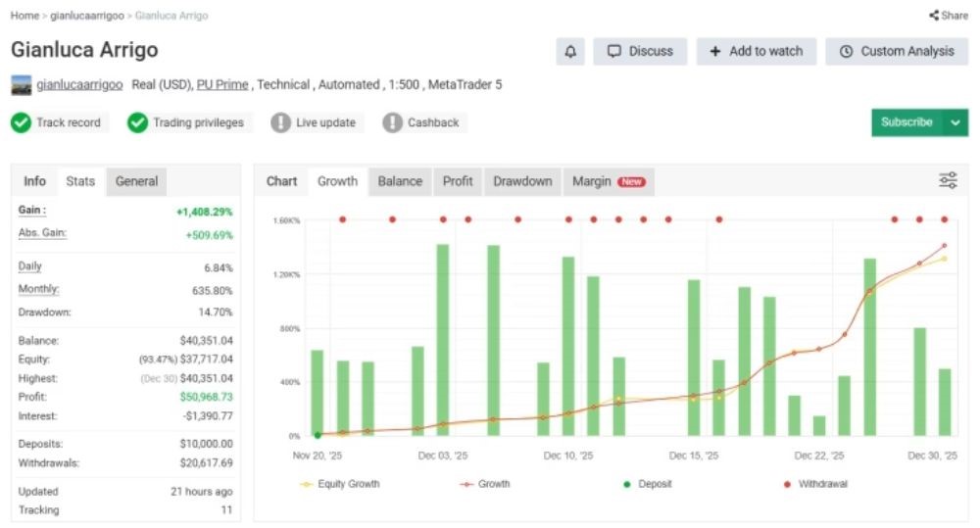Click the $20,617.69 withdrawals value
The width and height of the screenshot is (980, 528).
click(x=206, y=463)
